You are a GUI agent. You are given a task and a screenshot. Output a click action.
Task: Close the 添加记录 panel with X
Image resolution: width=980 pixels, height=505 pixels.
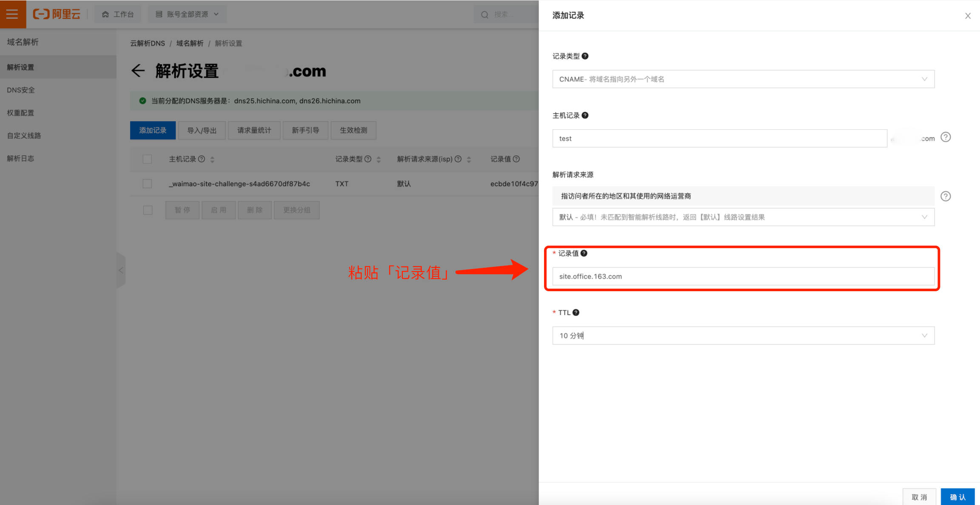[x=968, y=16]
